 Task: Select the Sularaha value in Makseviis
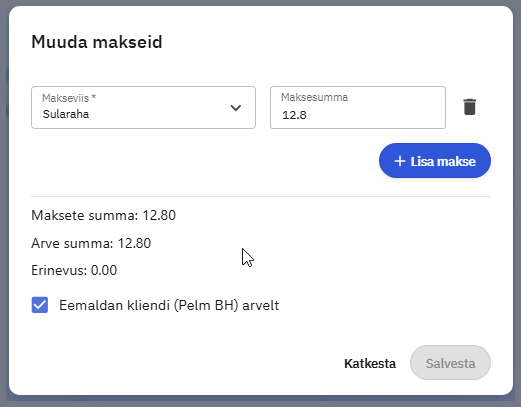[66, 114]
